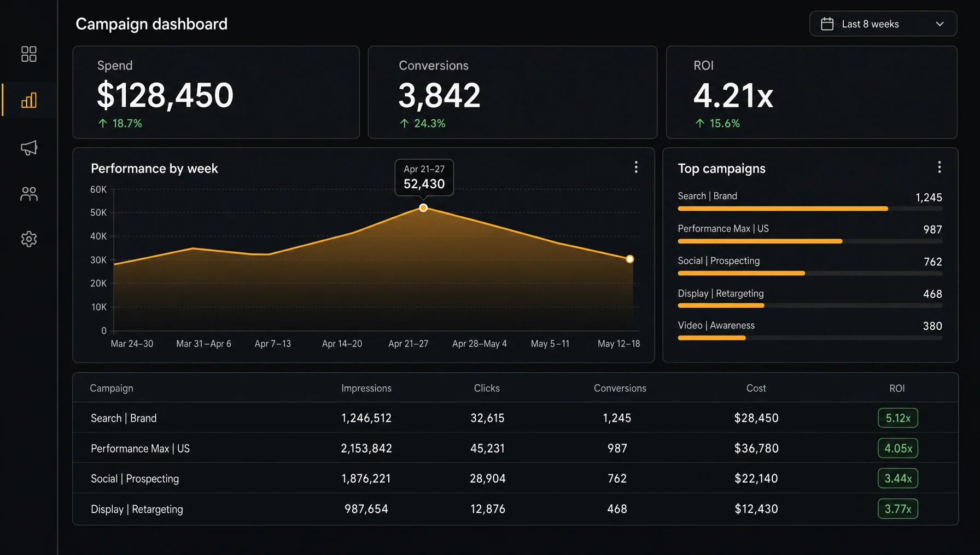This screenshot has height=555, width=980.
Task: Sort by the ROI column header
Action: pos(897,388)
